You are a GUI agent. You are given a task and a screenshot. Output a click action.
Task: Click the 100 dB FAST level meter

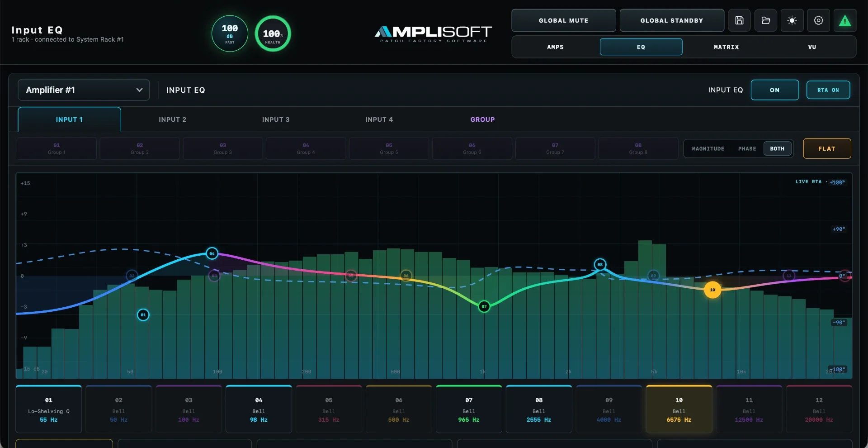point(230,33)
